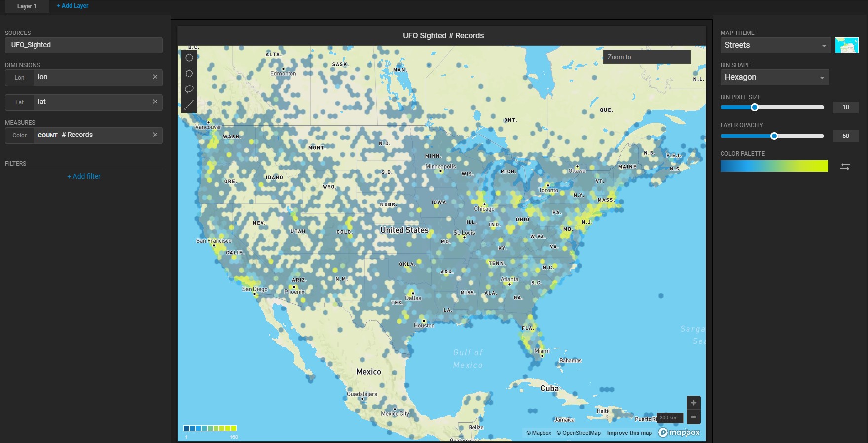This screenshot has height=443, width=868.
Task: Focus the Zoom to search field
Action: (647, 57)
